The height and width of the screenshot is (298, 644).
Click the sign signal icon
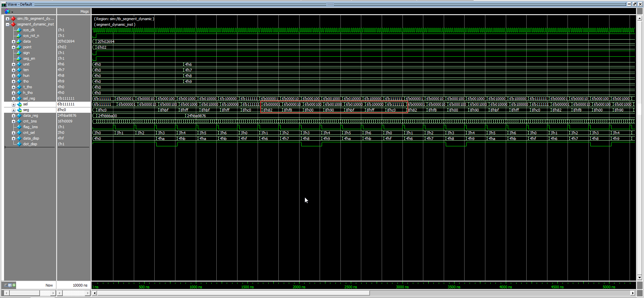[19, 53]
